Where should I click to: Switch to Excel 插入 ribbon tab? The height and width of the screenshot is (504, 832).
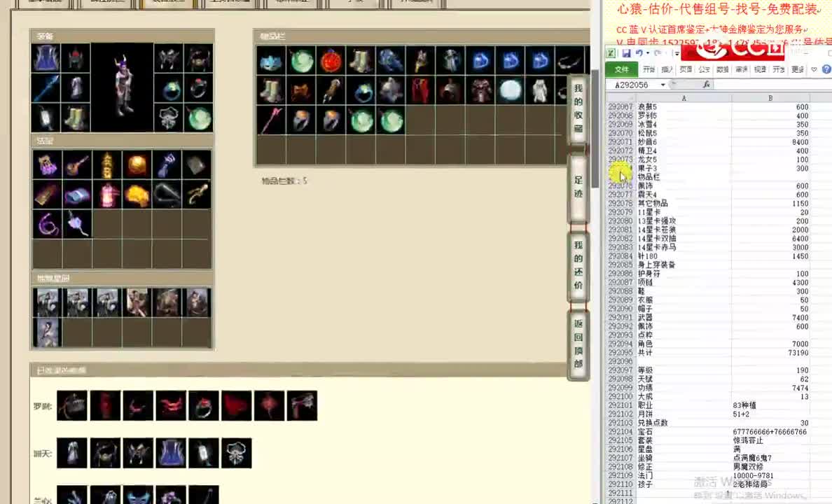point(667,69)
